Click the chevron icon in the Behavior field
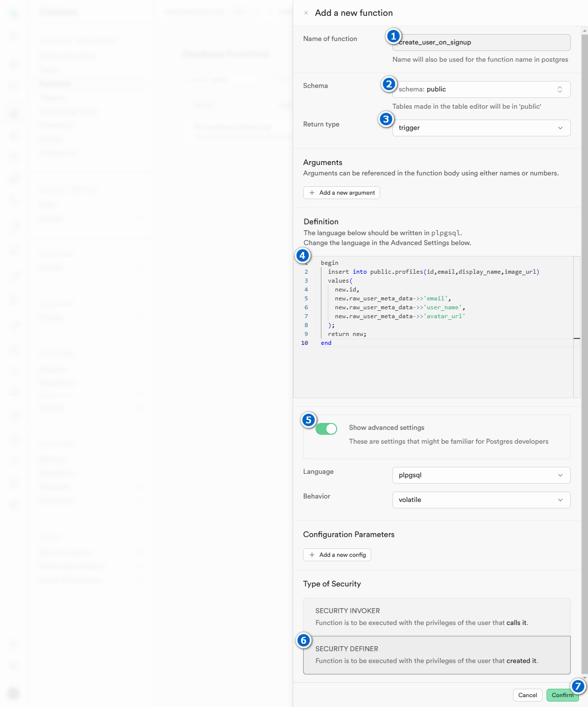Screen dimensions: 588x707 tap(560, 500)
